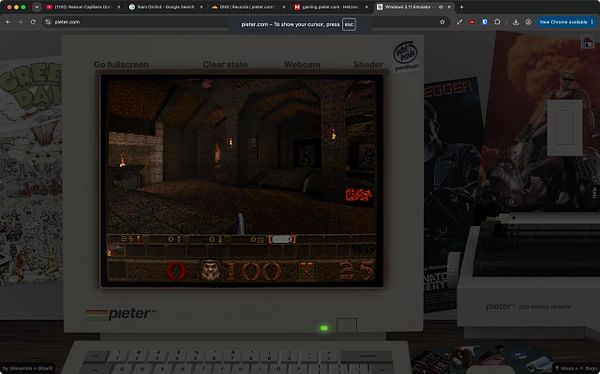Close the DNS Records tab
This screenshot has height=374, width=600.
click(284, 7)
